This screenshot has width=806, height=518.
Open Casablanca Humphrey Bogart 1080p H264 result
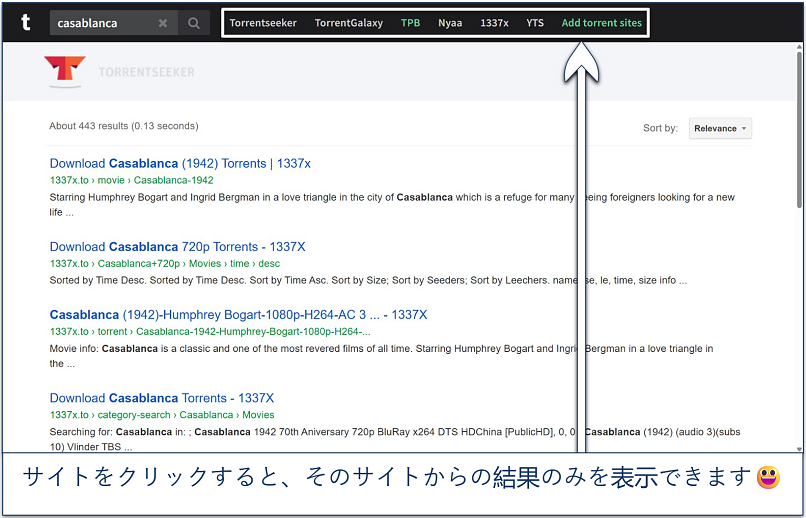pyautogui.click(x=238, y=314)
